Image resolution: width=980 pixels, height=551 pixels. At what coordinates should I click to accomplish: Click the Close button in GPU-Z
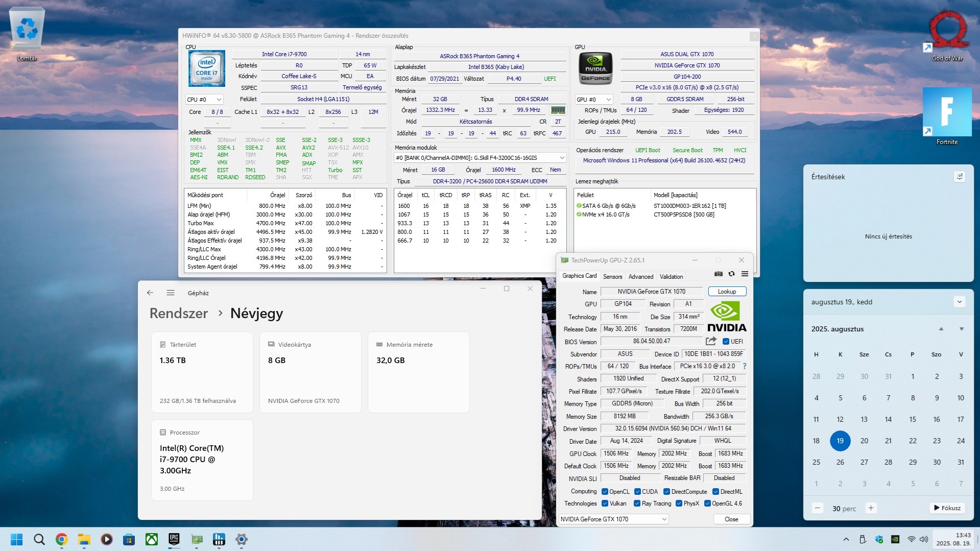(x=731, y=519)
